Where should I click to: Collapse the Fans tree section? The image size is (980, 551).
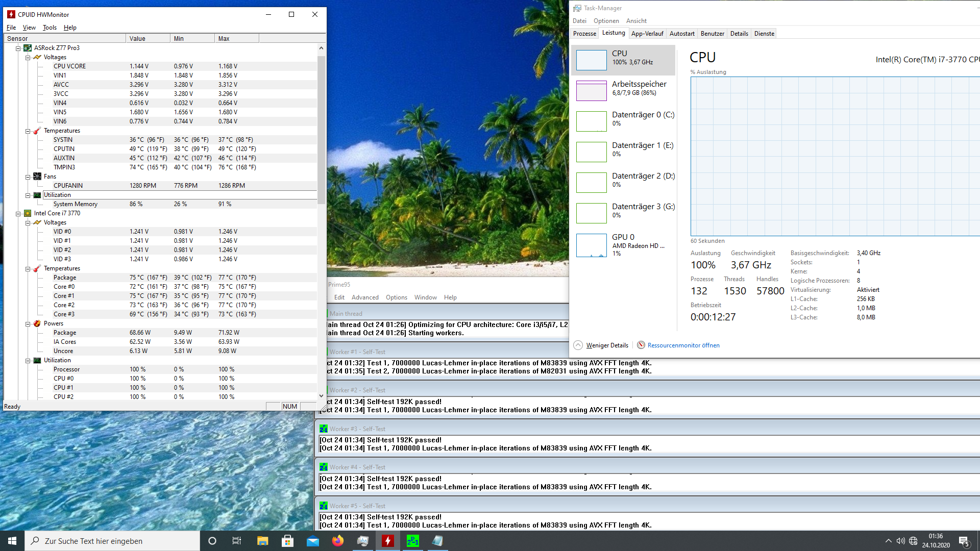pos(28,177)
